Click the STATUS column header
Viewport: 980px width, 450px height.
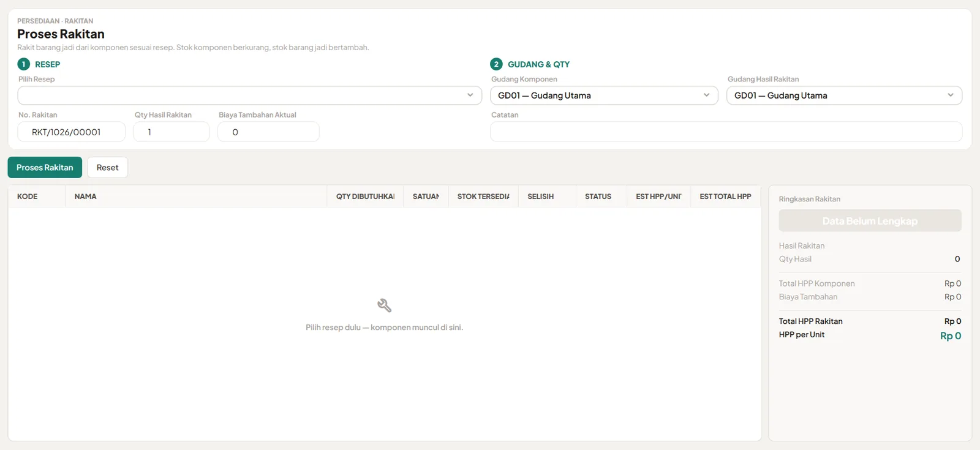point(601,197)
